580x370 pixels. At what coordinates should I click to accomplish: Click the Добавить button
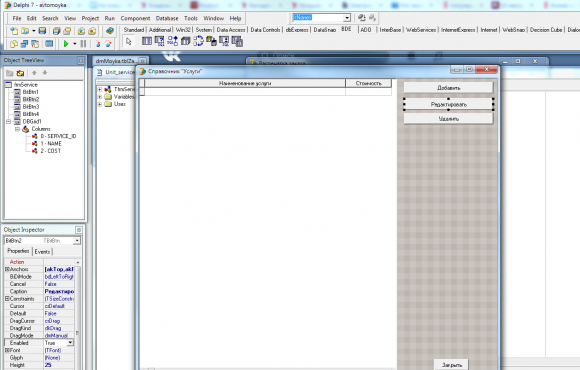448,88
